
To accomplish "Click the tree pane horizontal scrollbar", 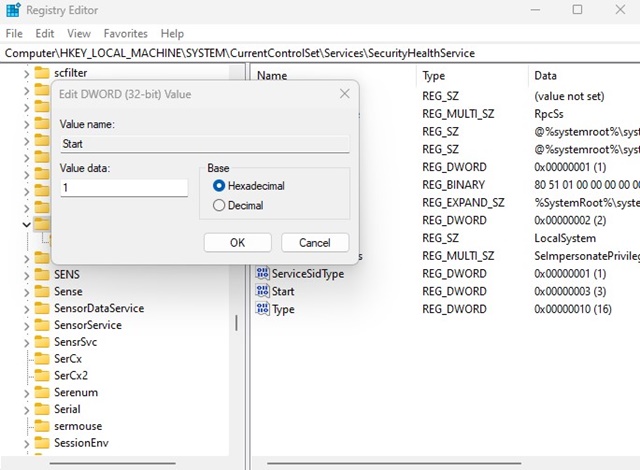I will tap(113, 463).
